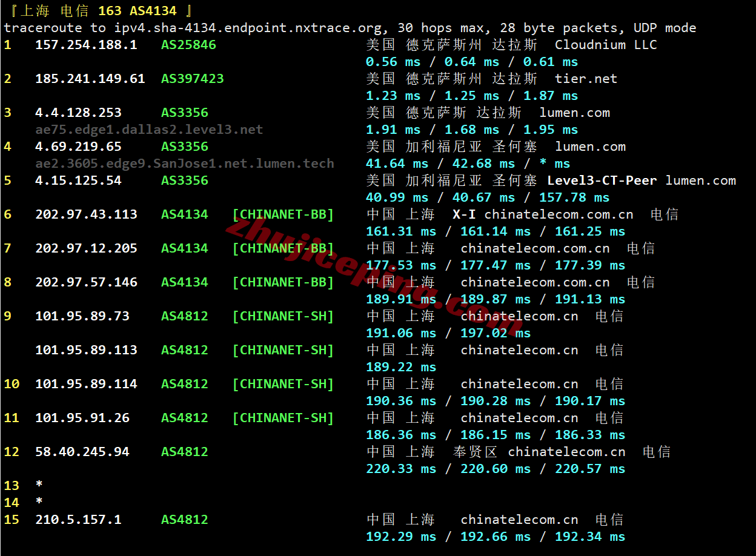The height and width of the screenshot is (556, 756).
Task: Click the latency line starting 1.91 ms
Action: pyautogui.click(x=472, y=130)
